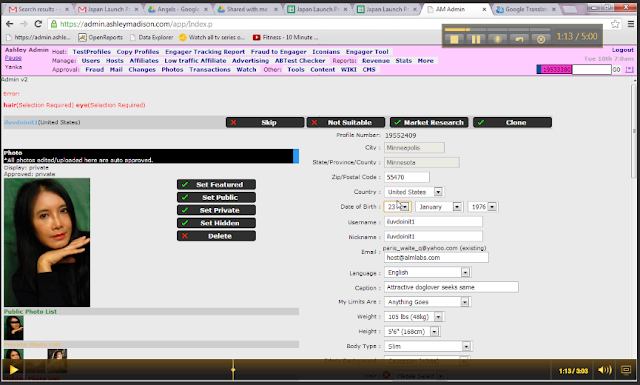Click the video timeline progress marker
Screen dimensions: 640x385
click(x=233, y=370)
